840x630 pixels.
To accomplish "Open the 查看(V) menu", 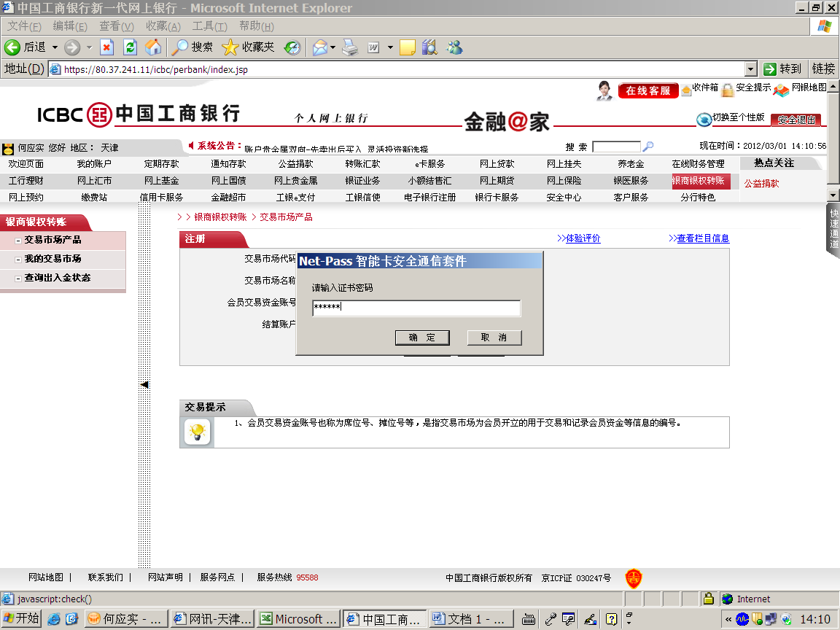I will point(117,26).
